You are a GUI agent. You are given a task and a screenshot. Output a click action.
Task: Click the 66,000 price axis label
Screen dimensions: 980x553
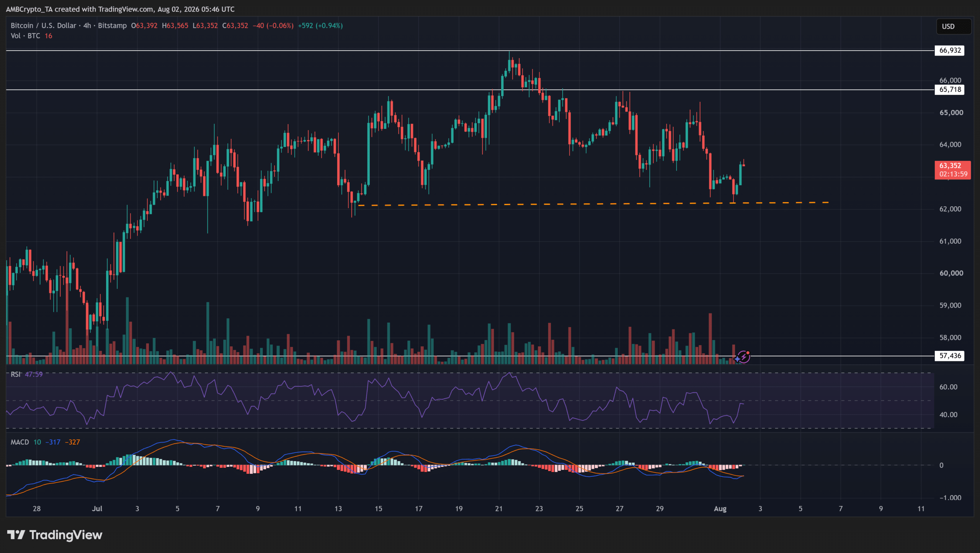pyautogui.click(x=950, y=80)
